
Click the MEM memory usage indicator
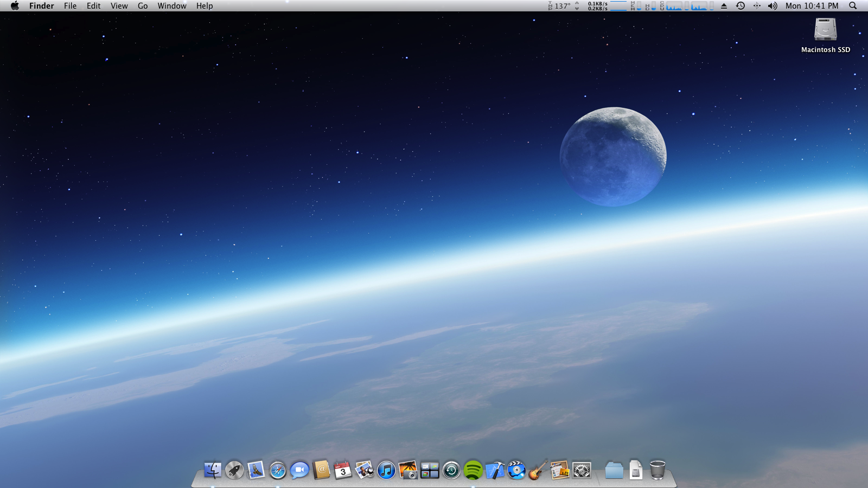coord(636,6)
